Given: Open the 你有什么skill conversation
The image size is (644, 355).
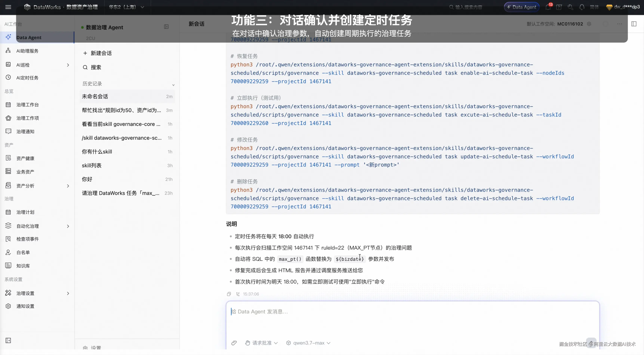Looking at the screenshot, I should tap(127, 152).
